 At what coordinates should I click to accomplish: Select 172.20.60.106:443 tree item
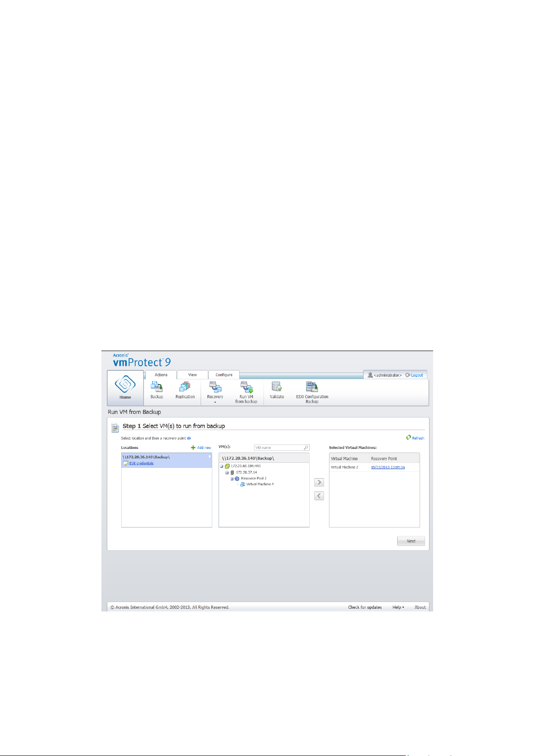tap(246, 466)
